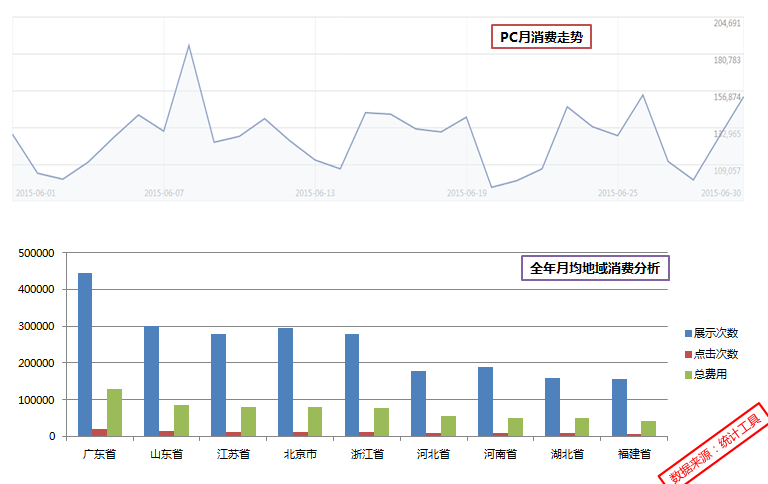Screen dimensions: 768x484
Task: Click the green 总费用 bar for 广东省
Action: click(x=115, y=412)
